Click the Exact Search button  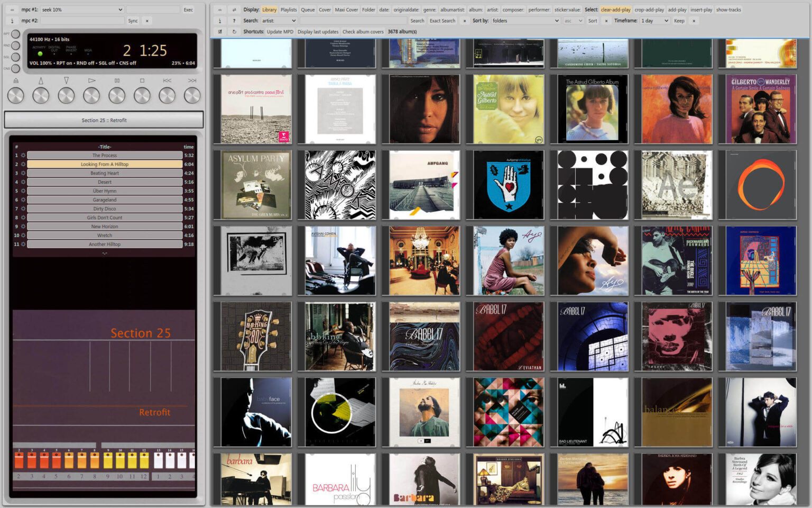click(442, 21)
